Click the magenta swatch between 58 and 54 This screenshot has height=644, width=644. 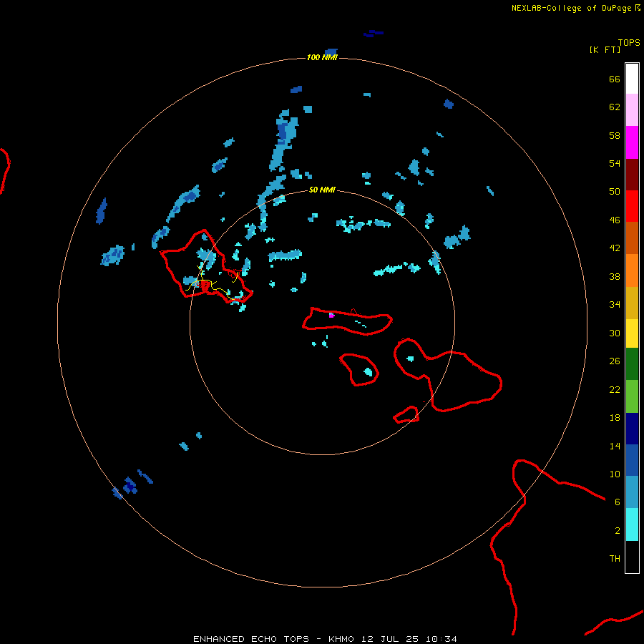point(632,142)
